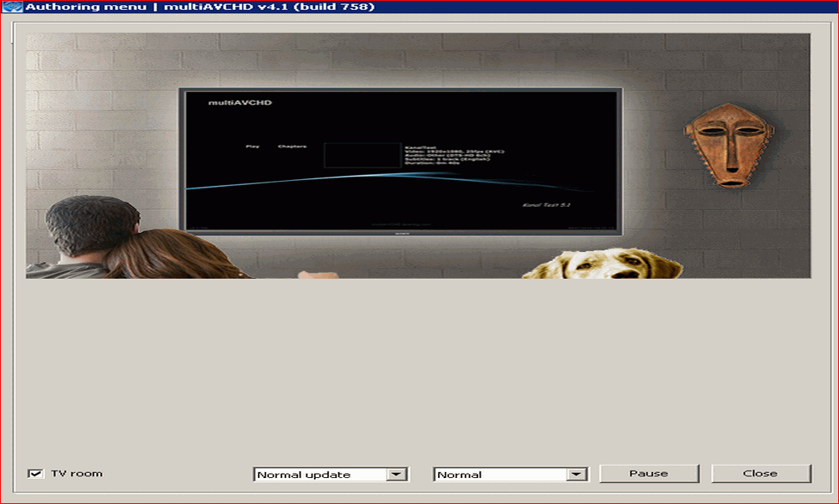Image resolution: width=839 pixels, height=504 pixels.
Task: Click the empty video thumbnail box on TV
Action: [x=362, y=155]
